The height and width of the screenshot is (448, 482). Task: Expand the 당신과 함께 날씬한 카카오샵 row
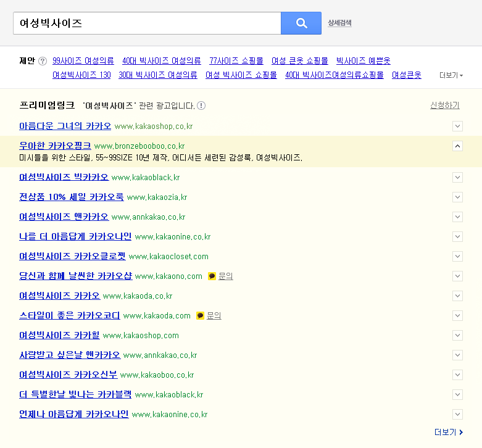click(457, 276)
